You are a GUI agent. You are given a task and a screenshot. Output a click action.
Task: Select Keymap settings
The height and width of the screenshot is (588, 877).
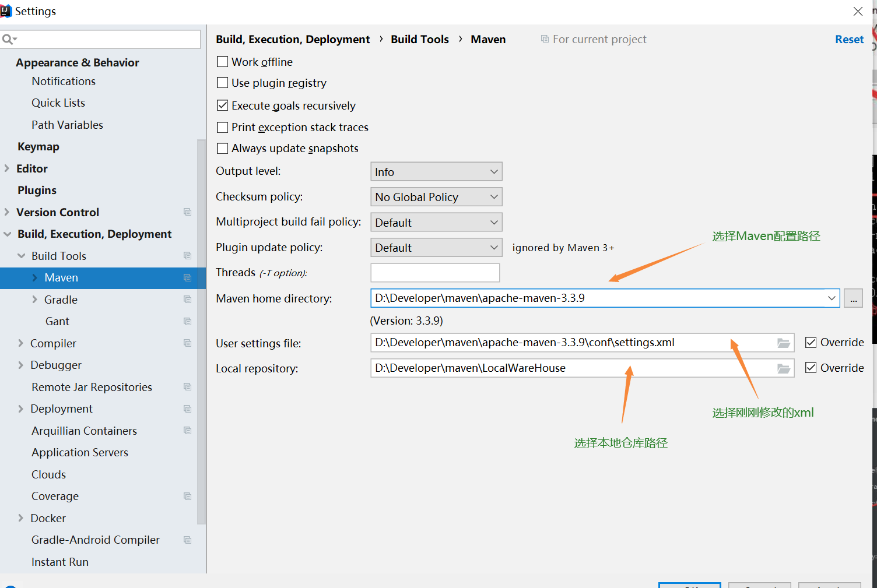click(x=38, y=147)
